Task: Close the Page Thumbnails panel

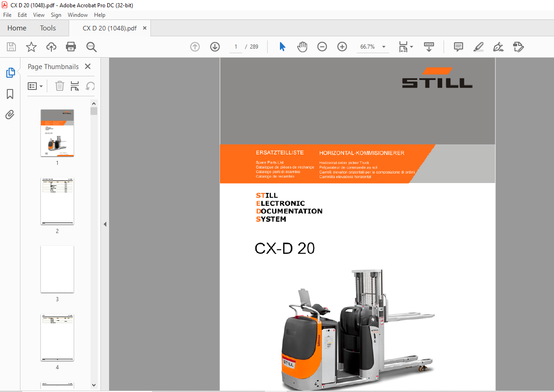Action: pos(88,66)
